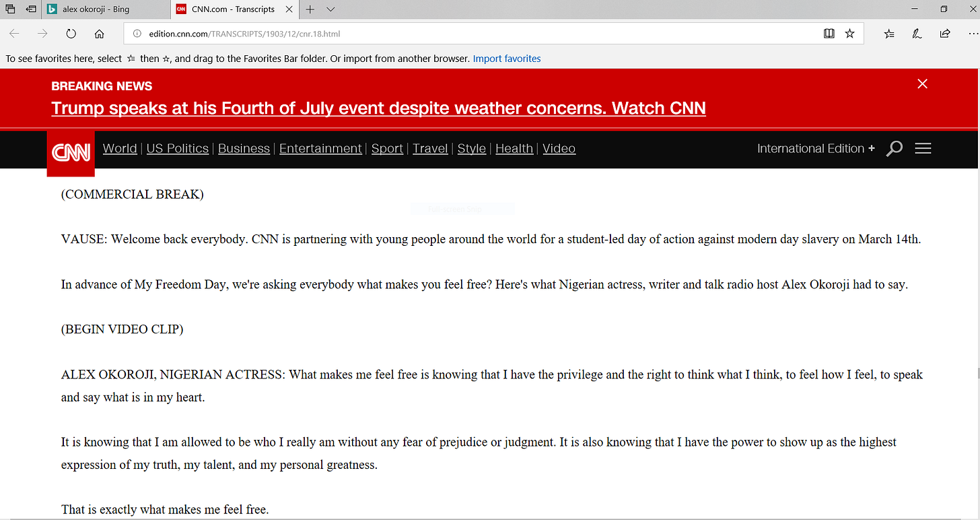Open a new tab with plus button
This screenshot has width=980, height=520.
click(310, 9)
